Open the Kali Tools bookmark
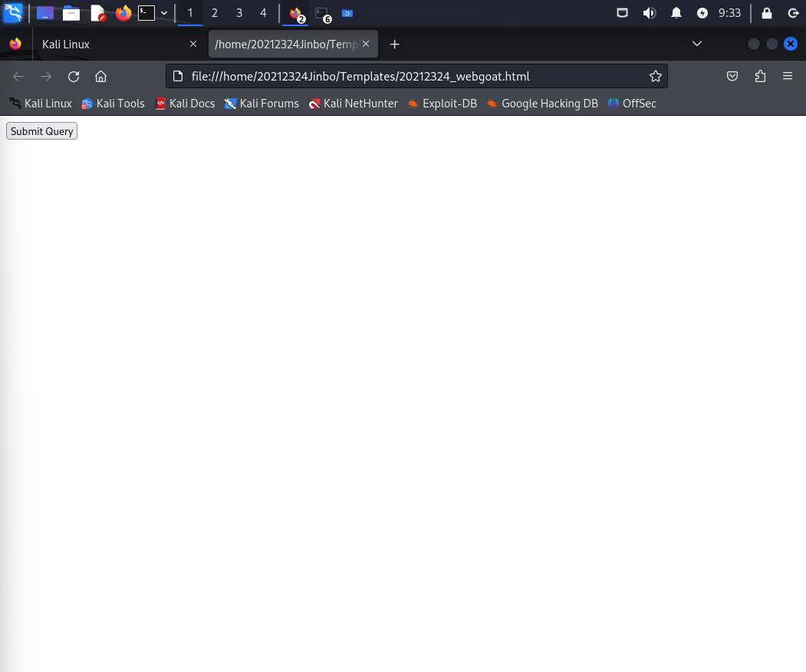 pos(113,104)
